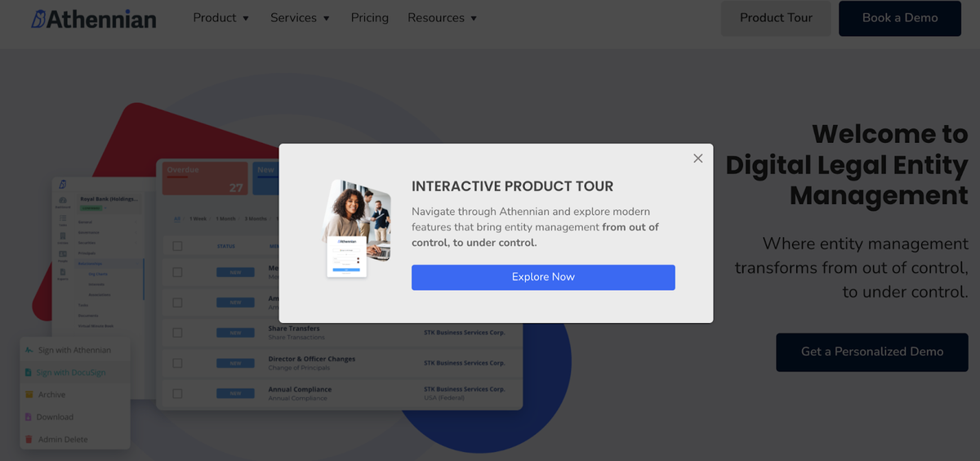980x461 pixels.
Task: Click NEW badge in the Annual Compliance row
Action: point(235,393)
